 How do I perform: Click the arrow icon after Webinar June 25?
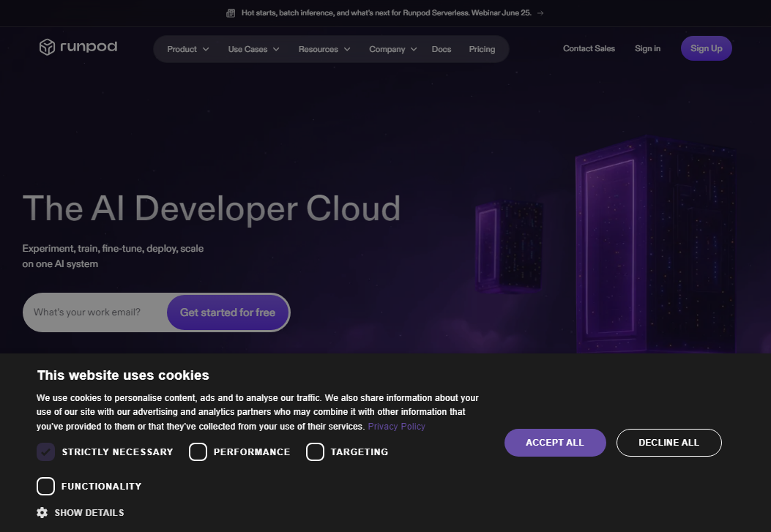[x=540, y=13]
